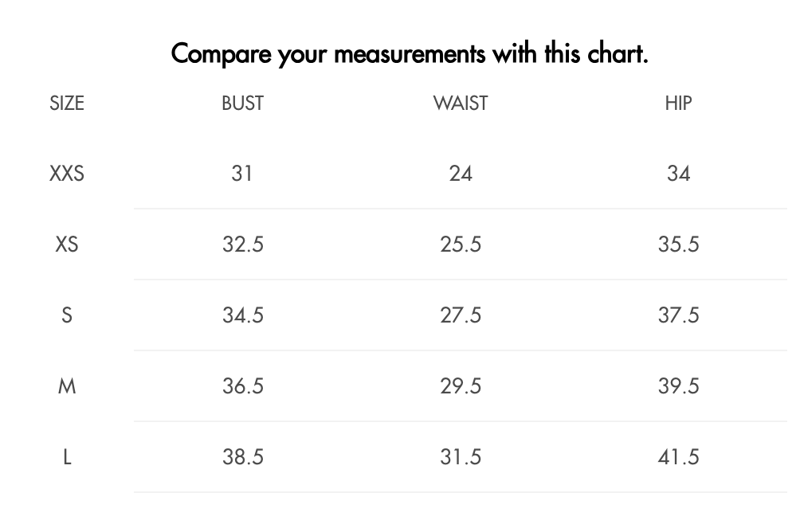Select the XS size row label
This screenshot has width=800, height=532.
[x=67, y=244]
